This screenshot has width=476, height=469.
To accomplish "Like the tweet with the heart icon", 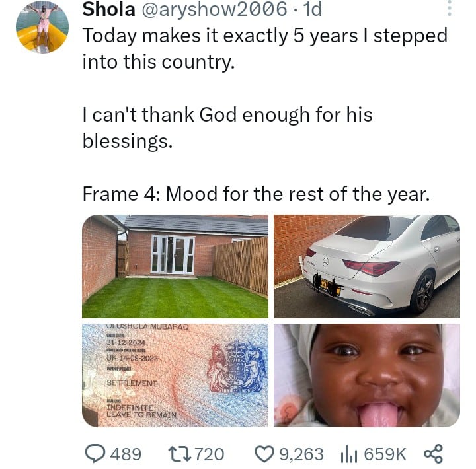I will tap(264, 453).
